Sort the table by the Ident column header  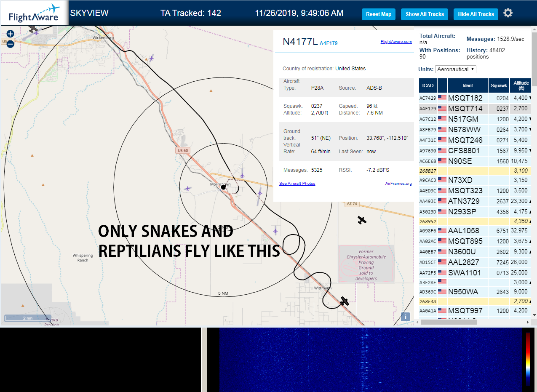(x=468, y=85)
